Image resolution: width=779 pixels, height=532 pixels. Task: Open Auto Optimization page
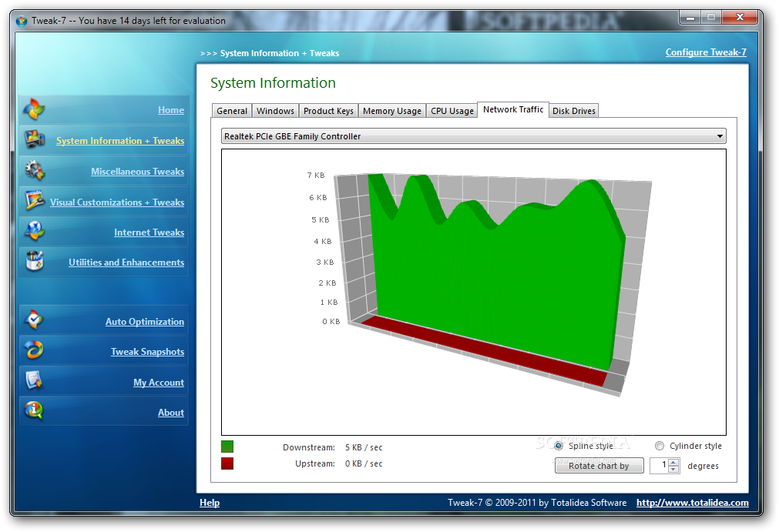(145, 322)
